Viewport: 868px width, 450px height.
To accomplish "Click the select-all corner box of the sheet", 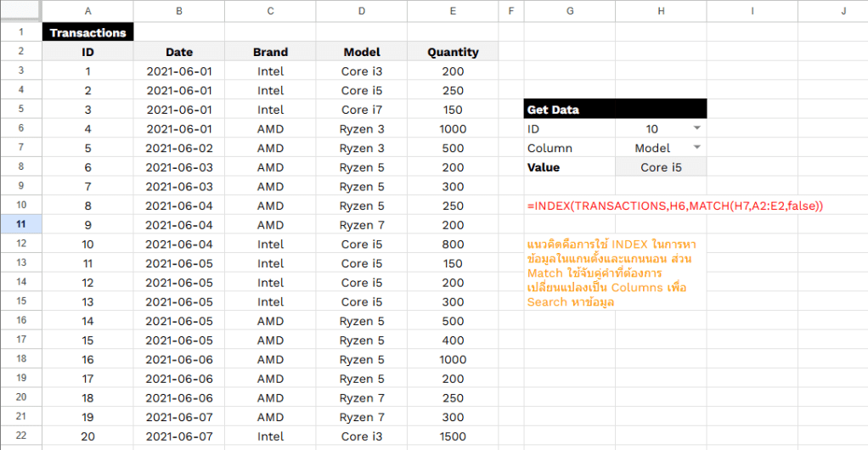I will click(x=20, y=11).
